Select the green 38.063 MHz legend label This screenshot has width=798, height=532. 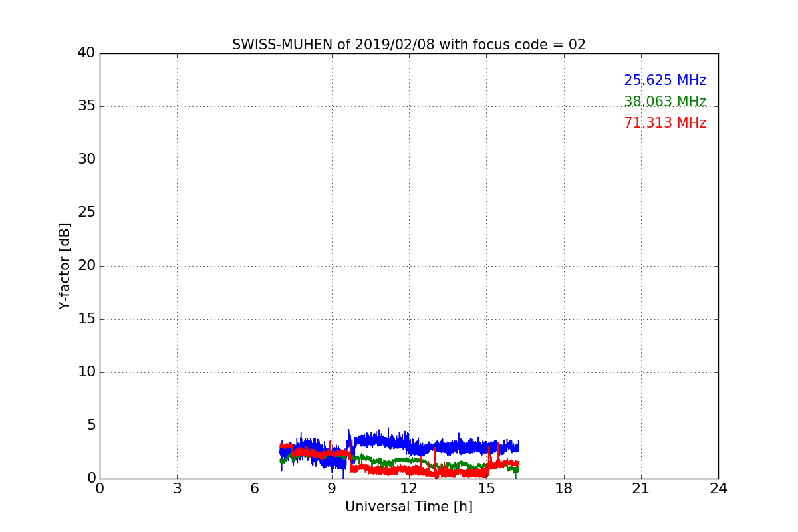point(665,102)
